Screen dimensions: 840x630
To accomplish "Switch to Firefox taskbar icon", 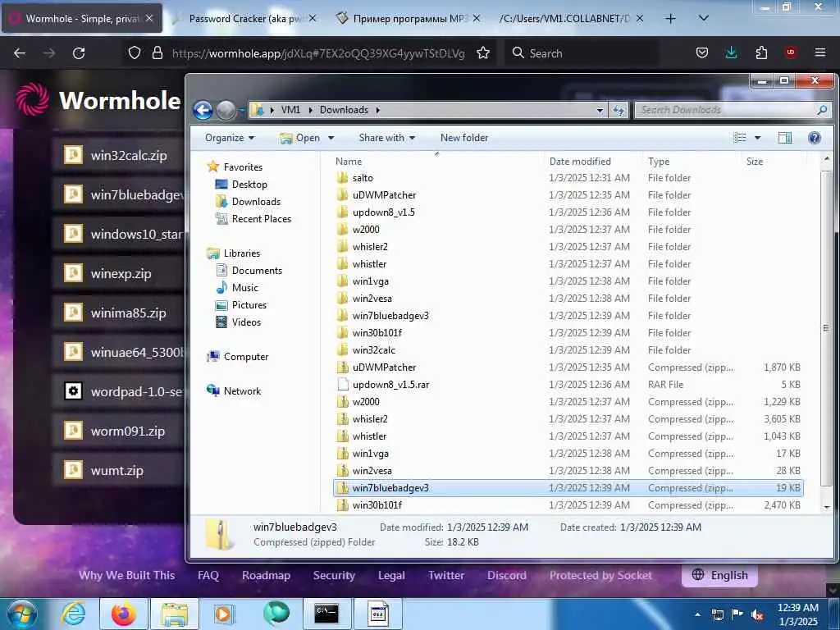I will pos(123,614).
